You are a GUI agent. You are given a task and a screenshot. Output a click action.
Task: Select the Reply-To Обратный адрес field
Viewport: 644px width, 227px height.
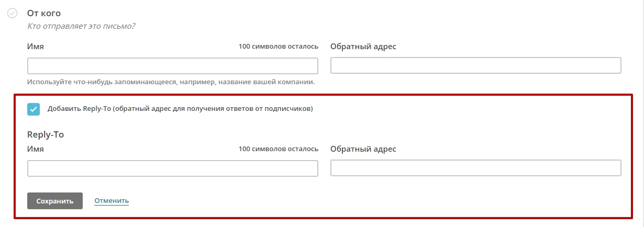point(475,168)
